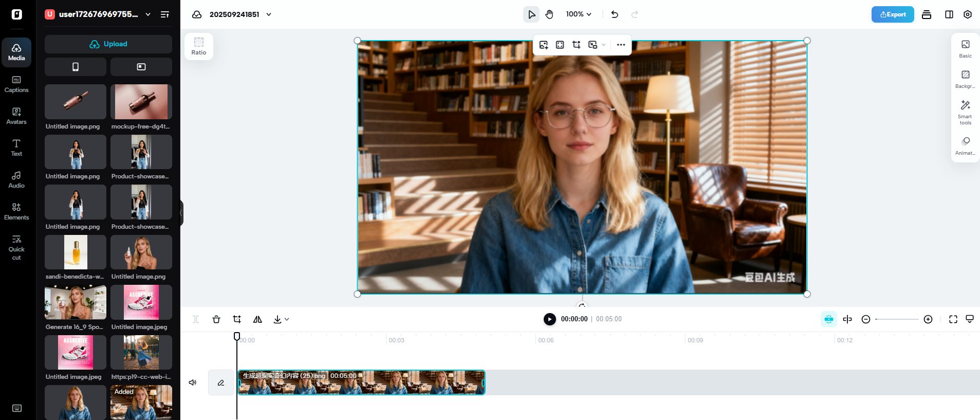Click the screen record icon button

(141, 67)
